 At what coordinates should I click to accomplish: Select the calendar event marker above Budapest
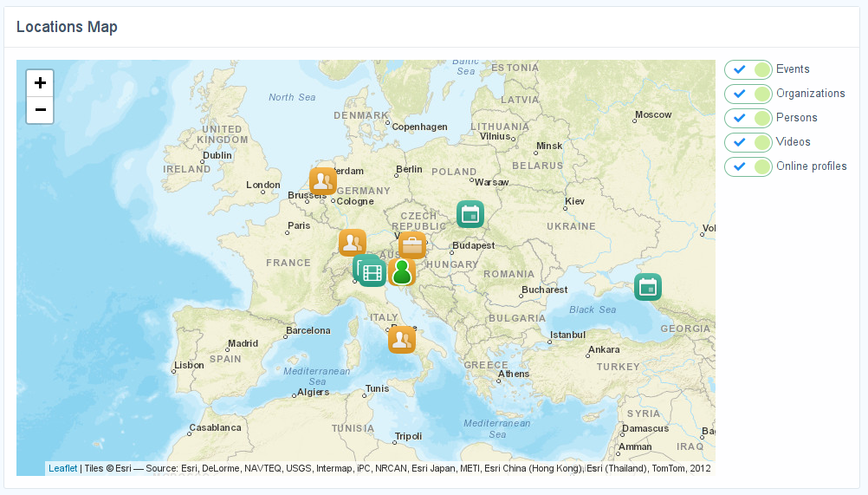470,214
